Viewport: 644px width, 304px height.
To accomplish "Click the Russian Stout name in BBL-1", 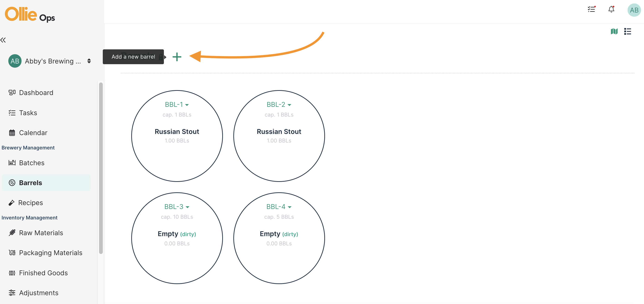I will click(177, 132).
